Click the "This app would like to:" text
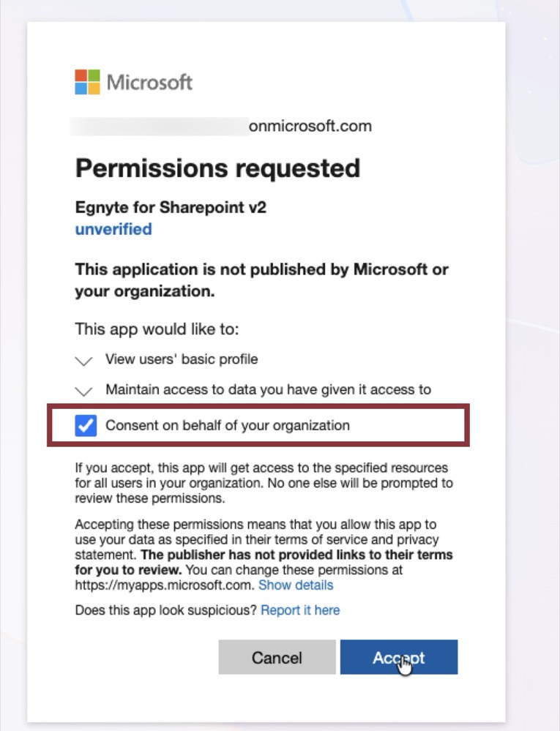The width and height of the screenshot is (560, 731). tap(157, 329)
